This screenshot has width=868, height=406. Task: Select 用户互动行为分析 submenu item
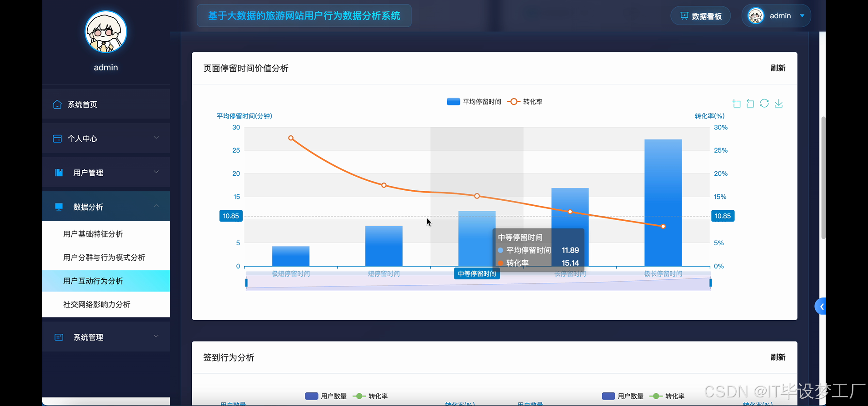click(x=106, y=281)
